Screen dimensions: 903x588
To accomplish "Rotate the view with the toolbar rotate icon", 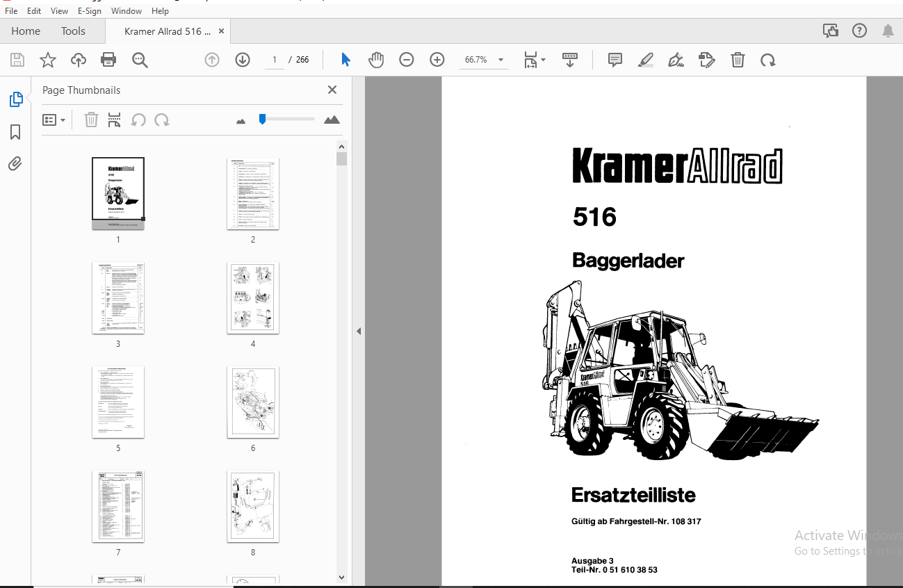I will [768, 60].
